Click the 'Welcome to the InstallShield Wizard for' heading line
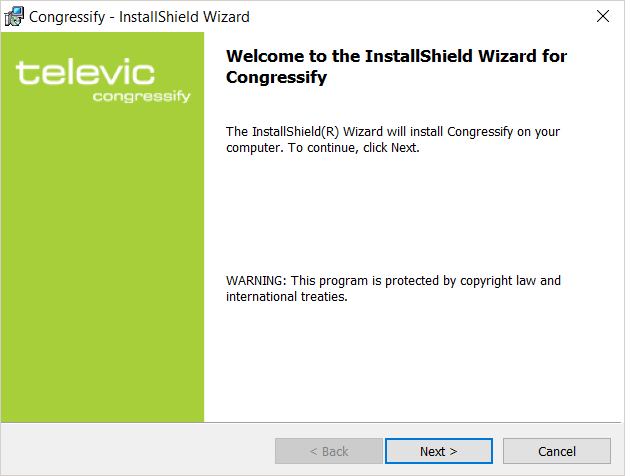The width and height of the screenshot is (625, 476). [x=396, y=57]
